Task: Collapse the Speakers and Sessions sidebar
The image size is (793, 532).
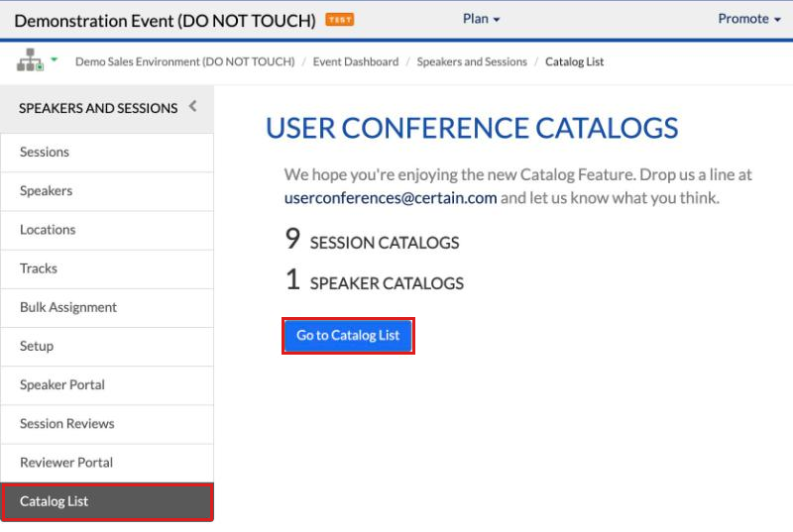Action: tap(192, 107)
